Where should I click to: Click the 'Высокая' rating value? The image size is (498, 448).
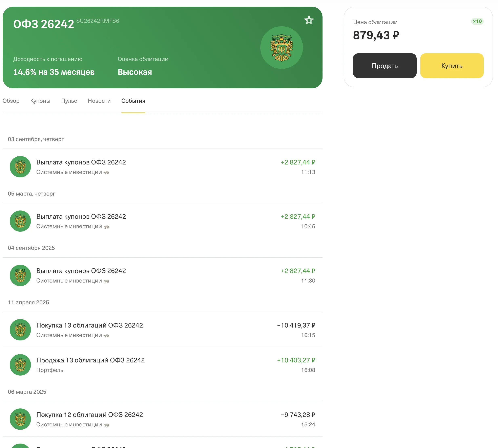(x=135, y=72)
